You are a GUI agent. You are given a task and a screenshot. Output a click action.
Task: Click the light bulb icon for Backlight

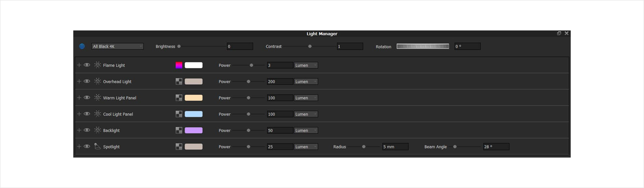point(97,130)
